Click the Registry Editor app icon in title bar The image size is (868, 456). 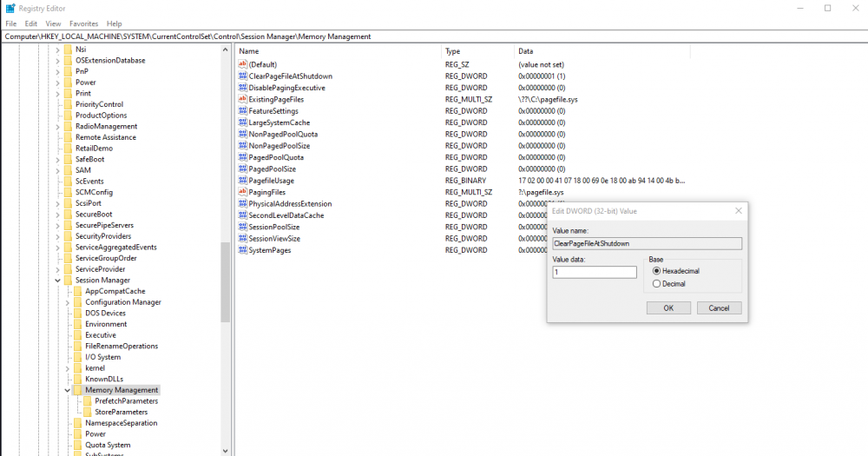[x=10, y=9]
